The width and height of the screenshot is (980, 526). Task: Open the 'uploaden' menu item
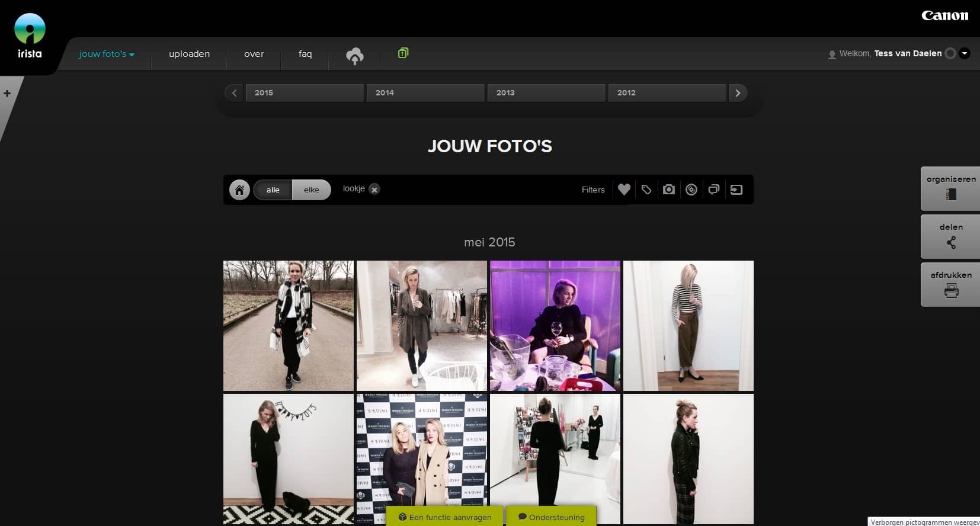tap(189, 54)
